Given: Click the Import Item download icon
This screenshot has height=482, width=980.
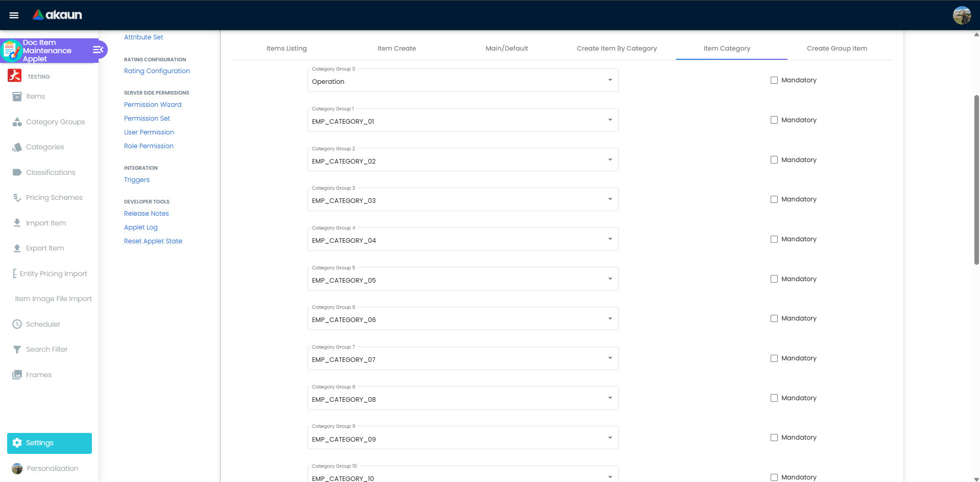Looking at the screenshot, I should click(17, 223).
